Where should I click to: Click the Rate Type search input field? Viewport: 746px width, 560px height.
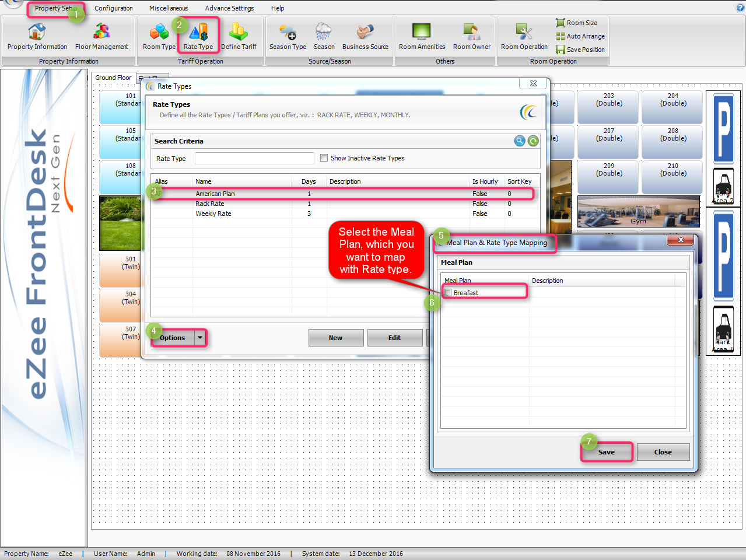(254, 159)
